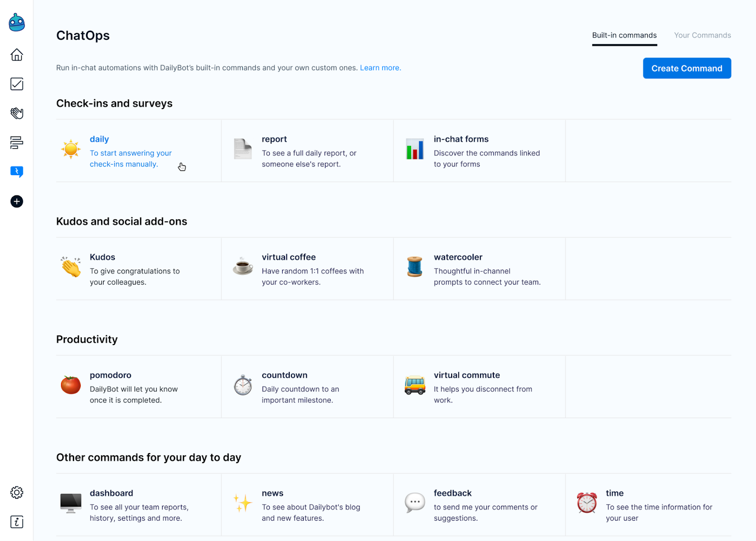
Task: Click the DailyBot robot logo
Action: pos(17,22)
